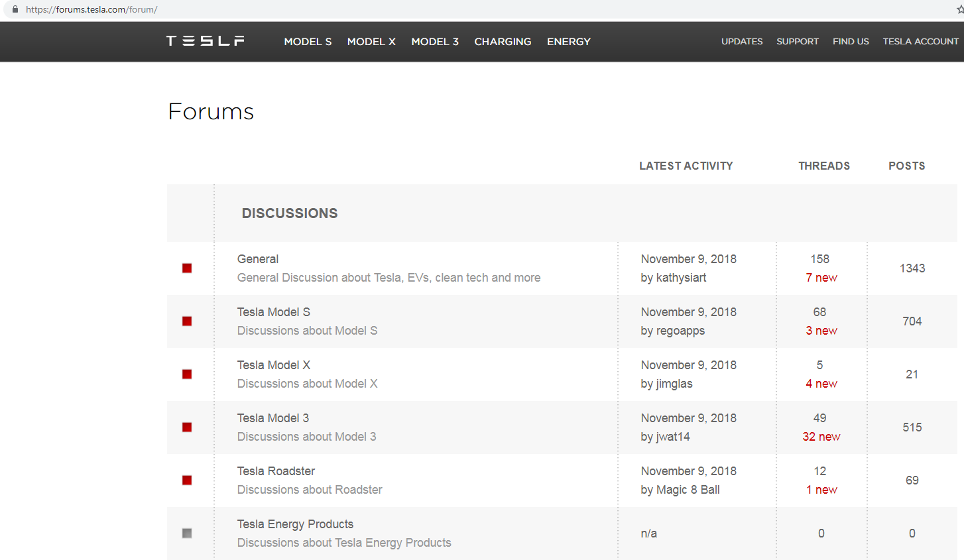Click 'Discussions about Tesla Energy Products' description
Image resolution: width=964 pixels, height=560 pixels.
click(344, 543)
